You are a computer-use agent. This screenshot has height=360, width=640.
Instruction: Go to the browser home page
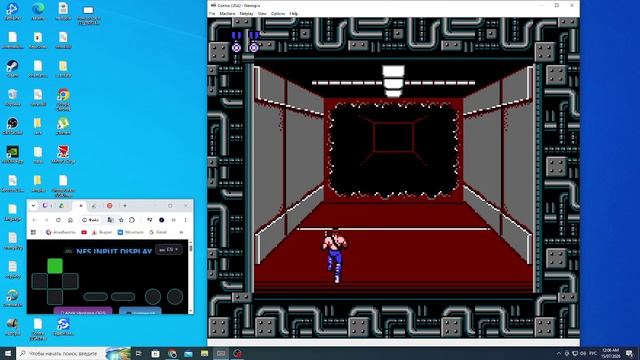click(70, 220)
